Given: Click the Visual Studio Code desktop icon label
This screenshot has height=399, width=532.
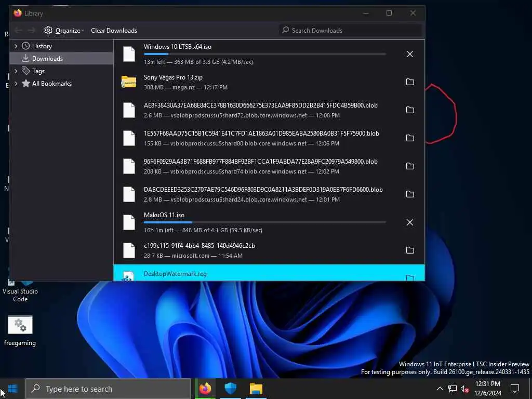Looking at the screenshot, I should pyautogui.click(x=20, y=295).
